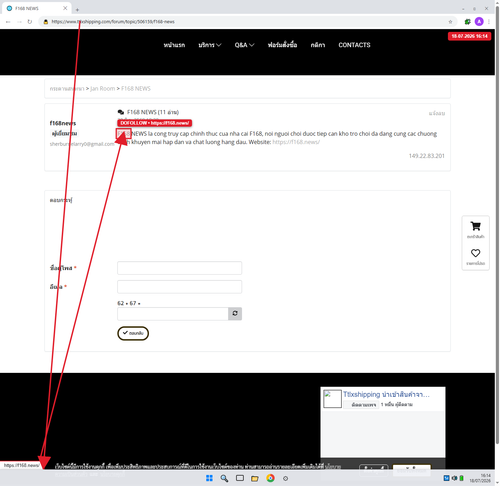Click the email input field
Viewport: 500px width, 486px height.
(179, 287)
